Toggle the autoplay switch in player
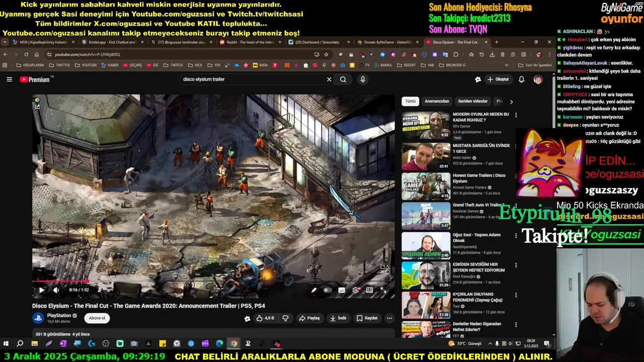Viewport: 644px width, 362px height. point(327,290)
